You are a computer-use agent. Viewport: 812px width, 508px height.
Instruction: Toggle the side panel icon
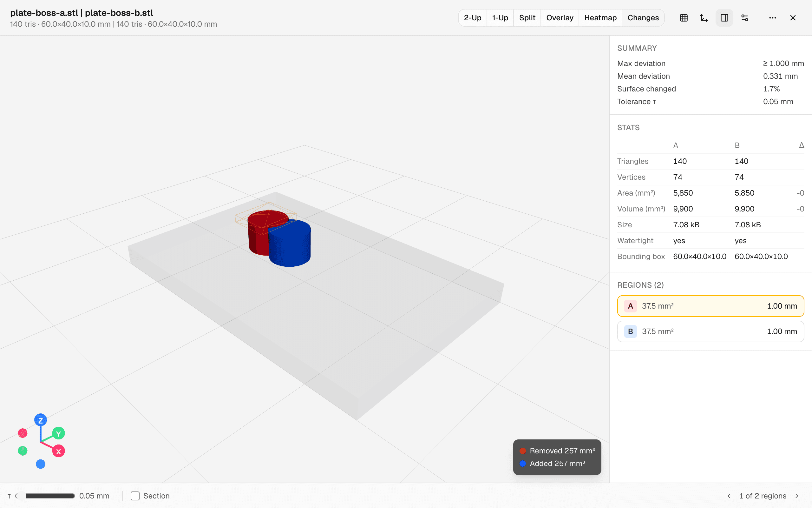tap(724, 18)
